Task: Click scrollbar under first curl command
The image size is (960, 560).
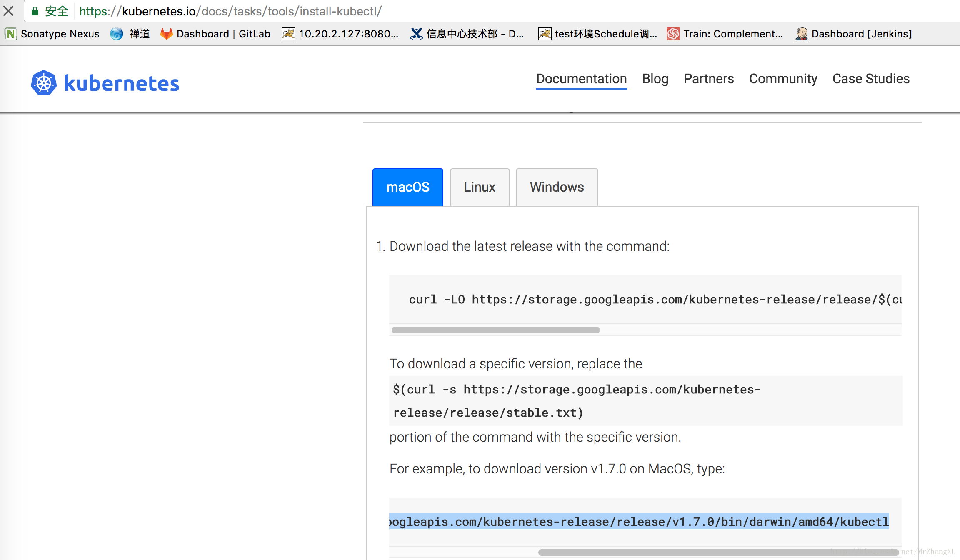Action: 495,330
